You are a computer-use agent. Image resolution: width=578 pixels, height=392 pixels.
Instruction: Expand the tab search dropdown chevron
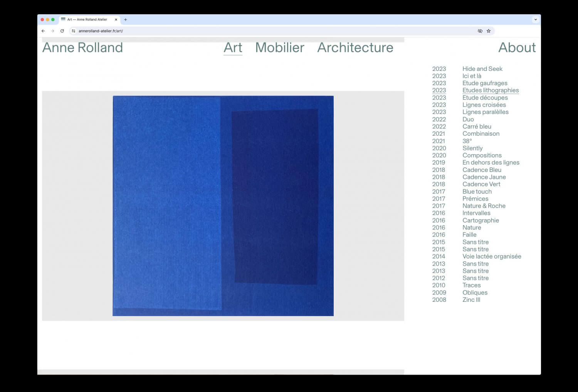coord(536,20)
